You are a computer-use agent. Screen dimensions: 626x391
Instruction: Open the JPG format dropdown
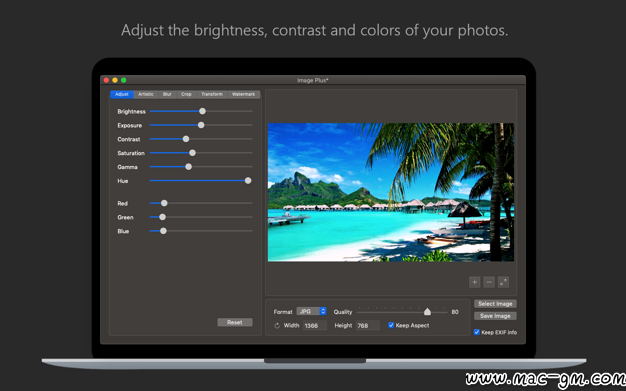point(311,311)
